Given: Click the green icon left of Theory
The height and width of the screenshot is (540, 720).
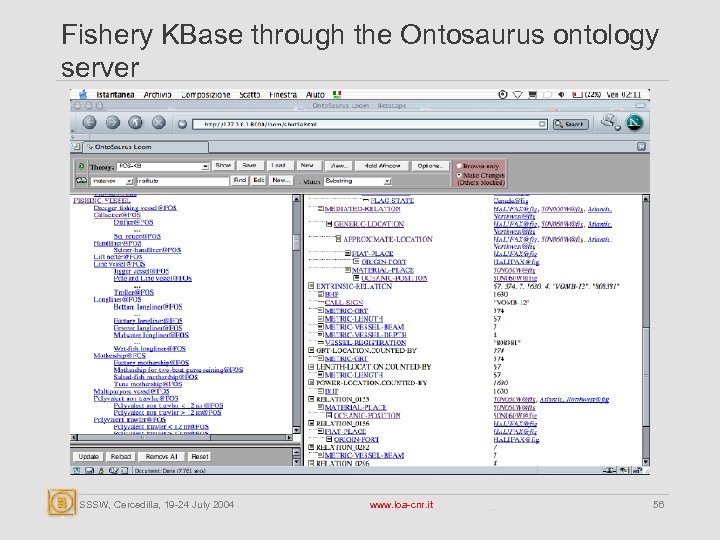Looking at the screenshot, I should click(x=81, y=166).
